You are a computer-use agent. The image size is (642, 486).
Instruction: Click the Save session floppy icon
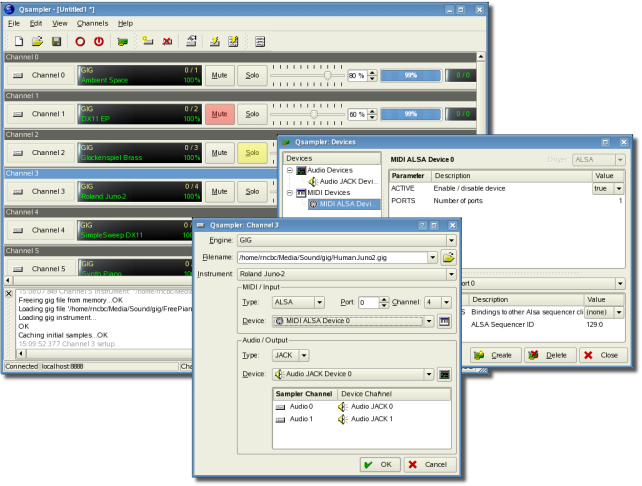click(56, 41)
